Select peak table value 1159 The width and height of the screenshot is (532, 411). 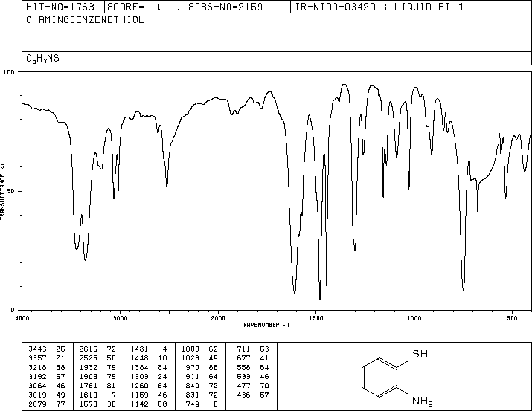pos(139,395)
